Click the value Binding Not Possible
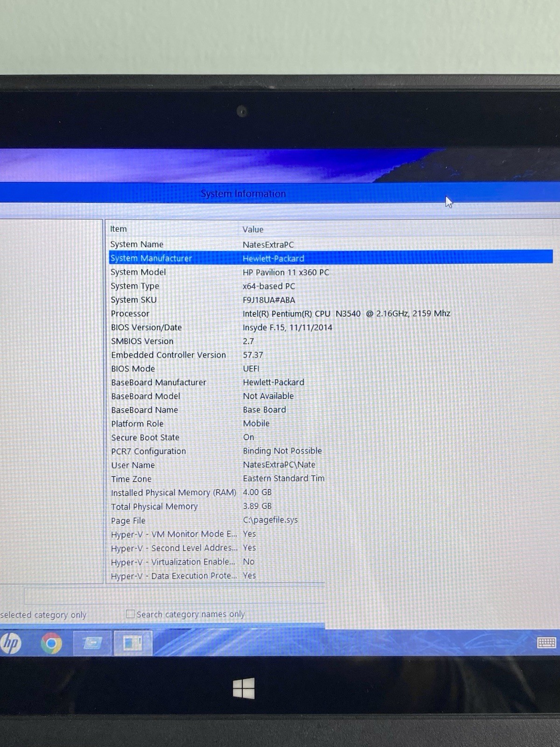560x747 pixels. [x=282, y=451]
